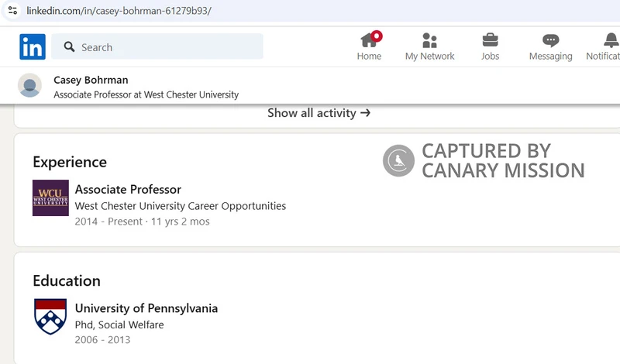The height and width of the screenshot is (364, 620).
Task: Open the University of Pennsylvania shield logo
Action: point(50,317)
